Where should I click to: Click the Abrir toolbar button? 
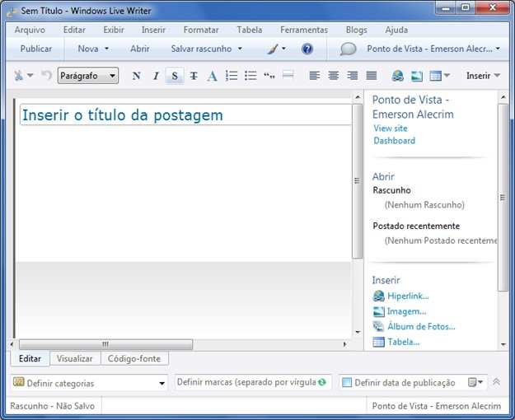point(140,49)
